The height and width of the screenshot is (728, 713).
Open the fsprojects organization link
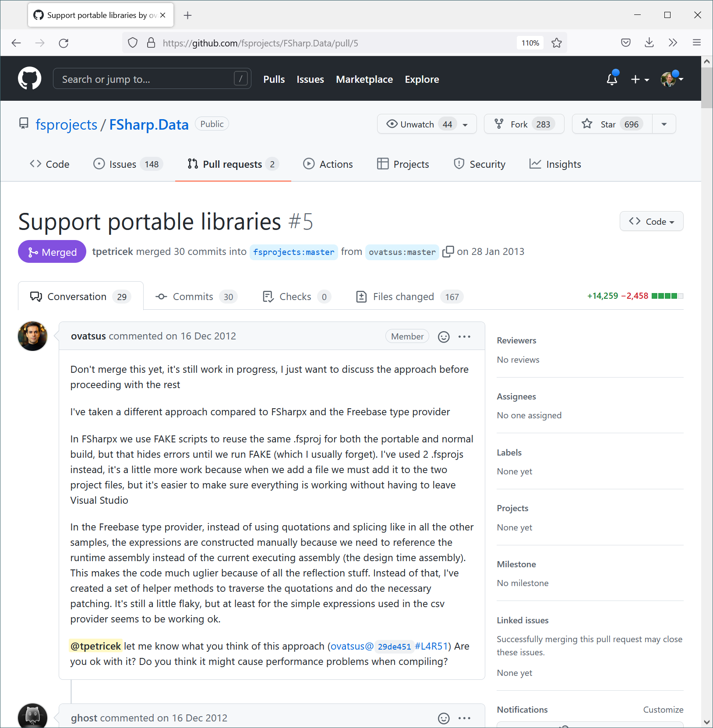(x=66, y=125)
